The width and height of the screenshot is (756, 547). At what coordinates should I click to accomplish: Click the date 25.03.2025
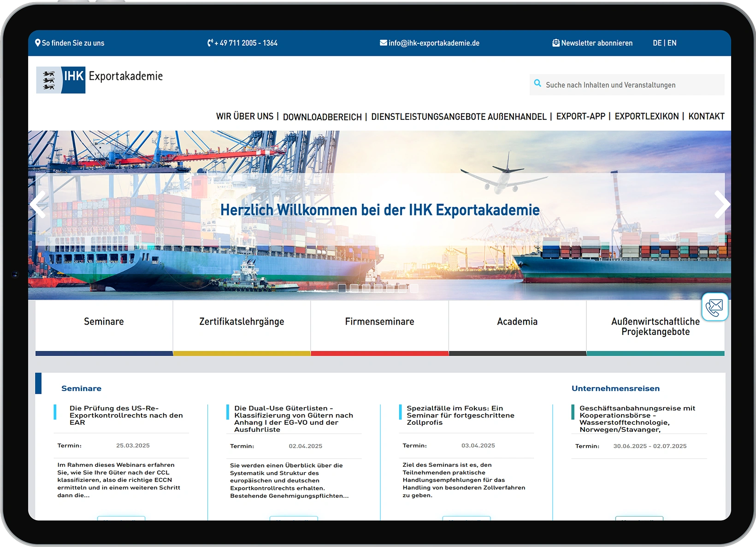(133, 446)
